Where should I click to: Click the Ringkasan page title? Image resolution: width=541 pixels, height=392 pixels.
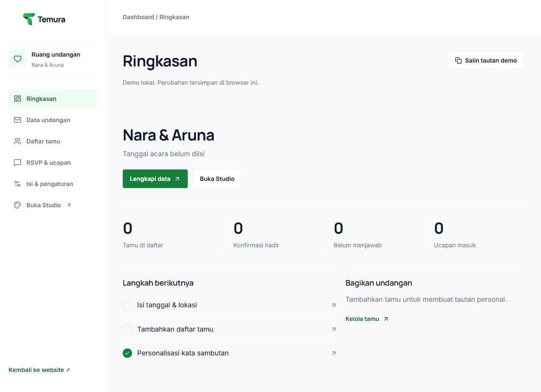[160, 61]
